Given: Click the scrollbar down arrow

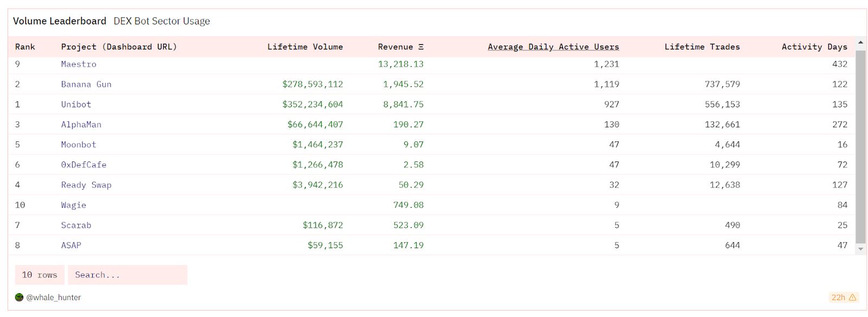Looking at the screenshot, I should pos(860,249).
